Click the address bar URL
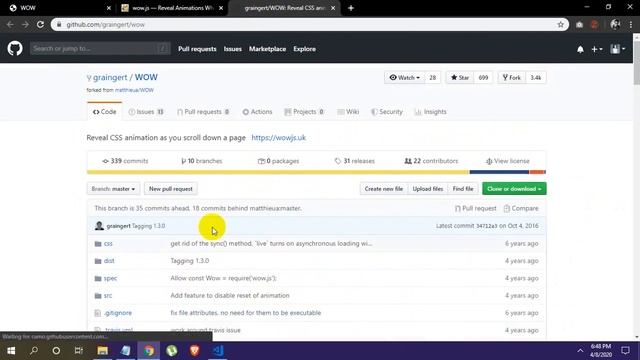This screenshot has height=360, width=640. (105, 24)
